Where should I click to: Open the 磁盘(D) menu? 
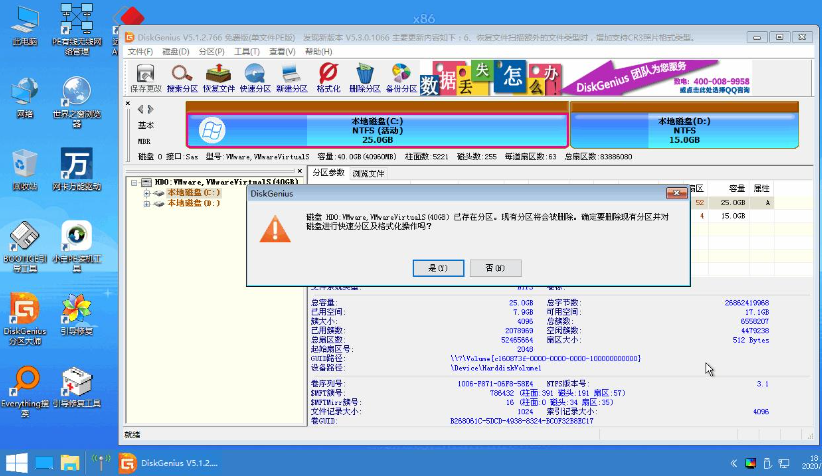(176, 51)
